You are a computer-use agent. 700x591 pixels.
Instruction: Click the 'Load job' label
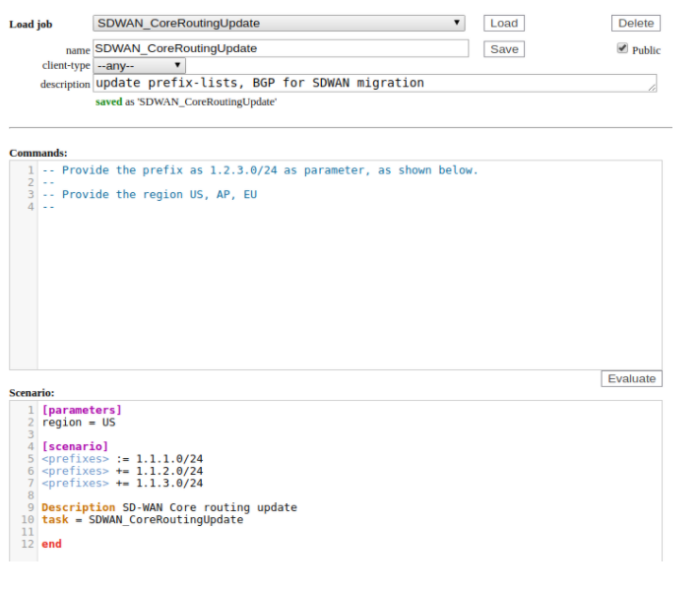pyautogui.click(x=31, y=24)
